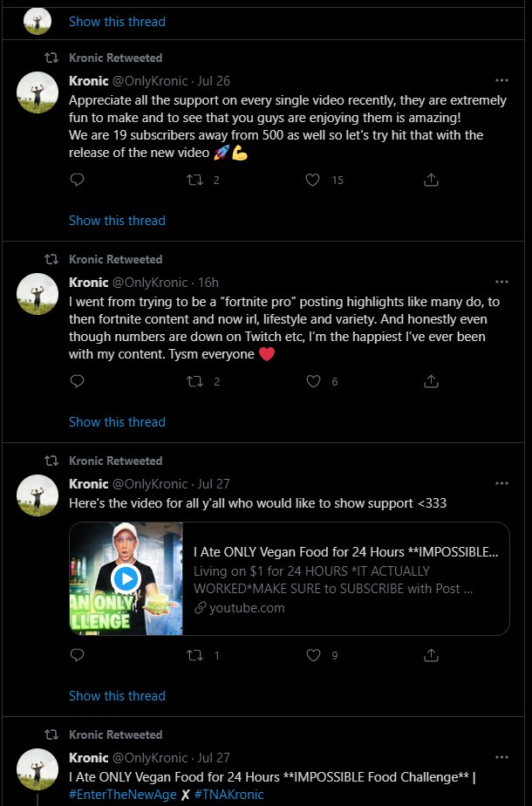Image resolution: width=532 pixels, height=806 pixels.
Task: Open more options on Jul 26 tweet
Action: click(x=501, y=80)
